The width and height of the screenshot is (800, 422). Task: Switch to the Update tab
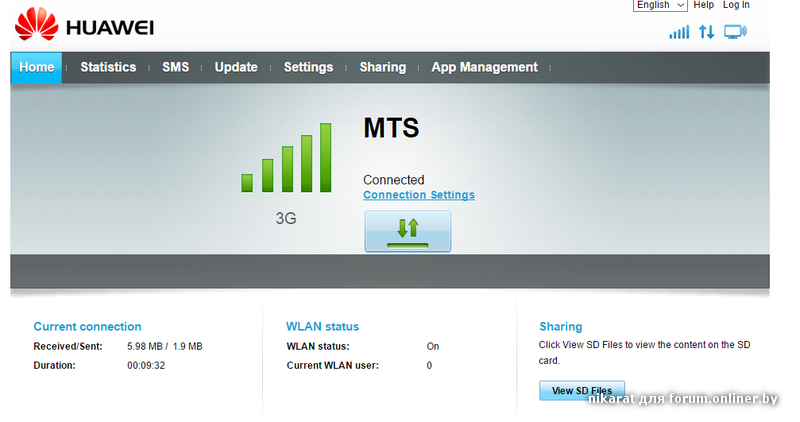(236, 67)
